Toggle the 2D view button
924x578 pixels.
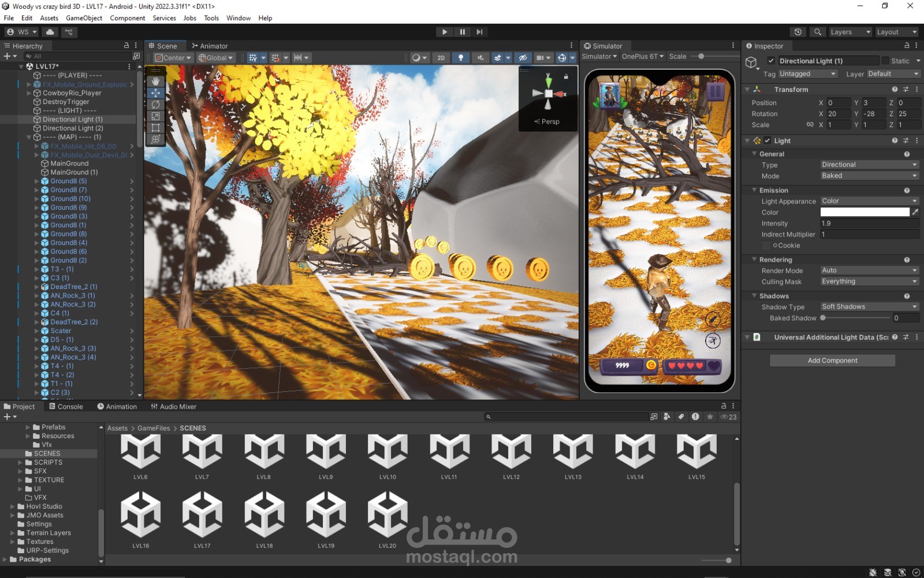click(441, 58)
